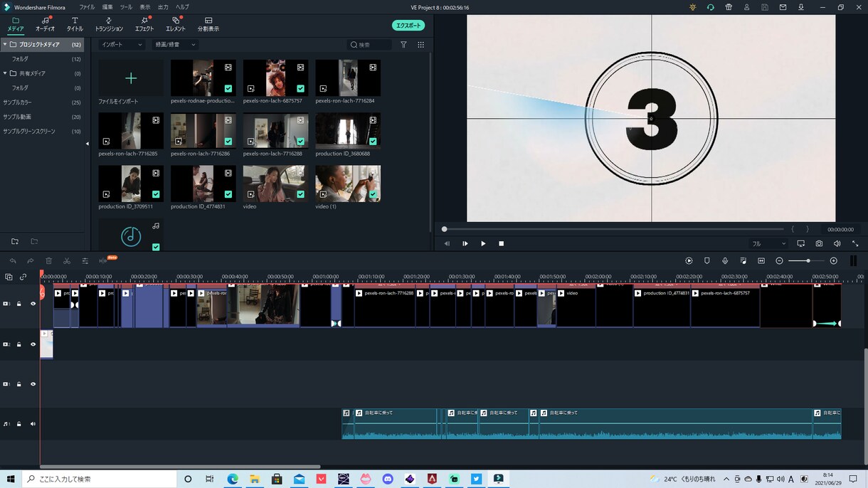
Task: Click the delete trash icon above timeline
Action: (x=48, y=261)
